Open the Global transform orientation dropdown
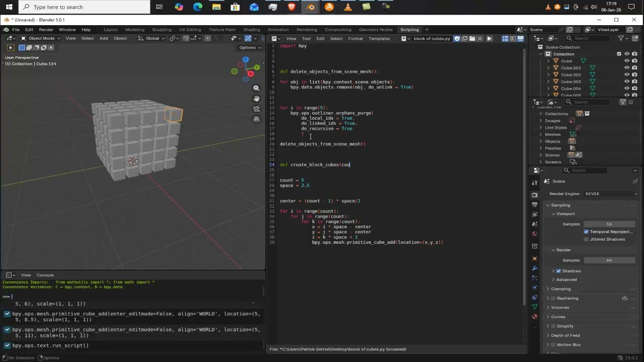Screen dimensions: 644x362 click(x=152, y=38)
